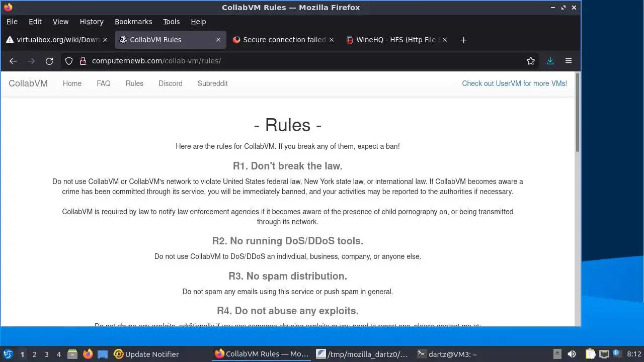Click the show desktop taskbar icon
Viewport: 644px width, 362px height.
pyautogui.click(x=103, y=354)
